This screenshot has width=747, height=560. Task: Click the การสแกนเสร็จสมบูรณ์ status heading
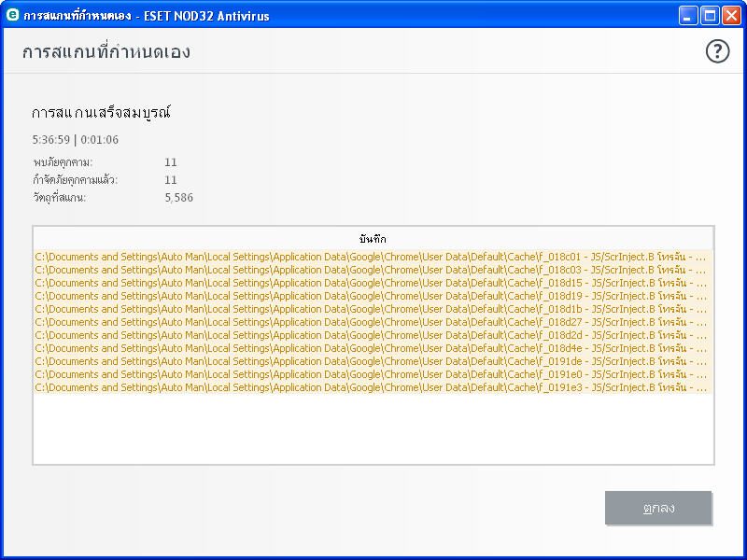click(x=101, y=113)
